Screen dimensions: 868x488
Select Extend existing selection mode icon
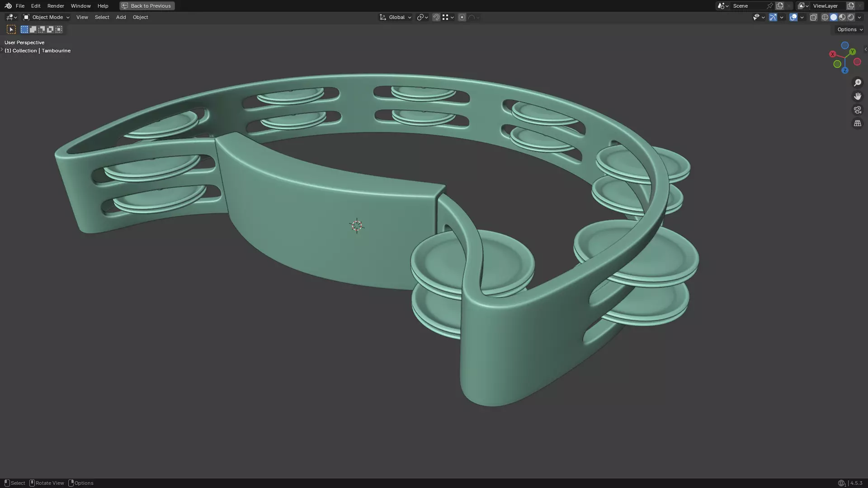pos(33,29)
